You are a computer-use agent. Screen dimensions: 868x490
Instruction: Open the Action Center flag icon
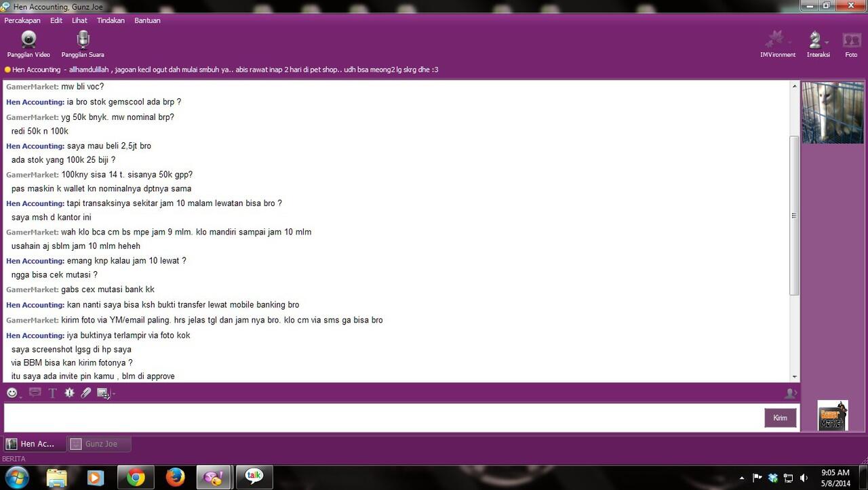tap(757, 478)
